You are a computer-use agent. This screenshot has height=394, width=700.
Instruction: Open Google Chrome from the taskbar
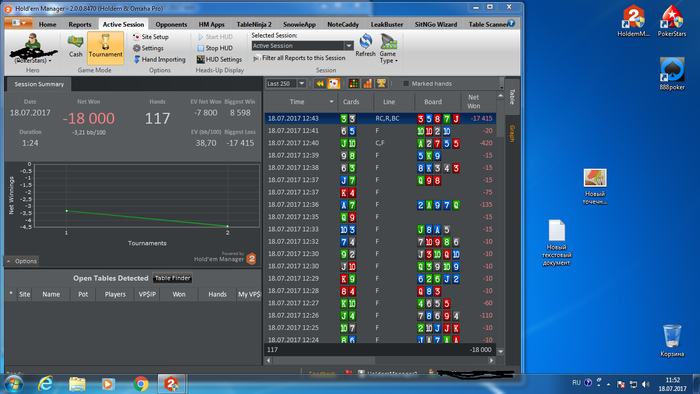pos(141,383)
